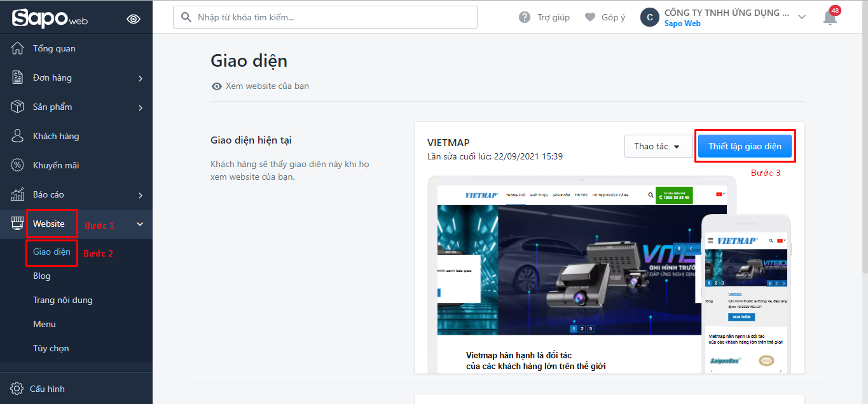Click the Khách hàng sẽ thấy description text
Viewport: 868px width, 404px height.
click(290, 170)
